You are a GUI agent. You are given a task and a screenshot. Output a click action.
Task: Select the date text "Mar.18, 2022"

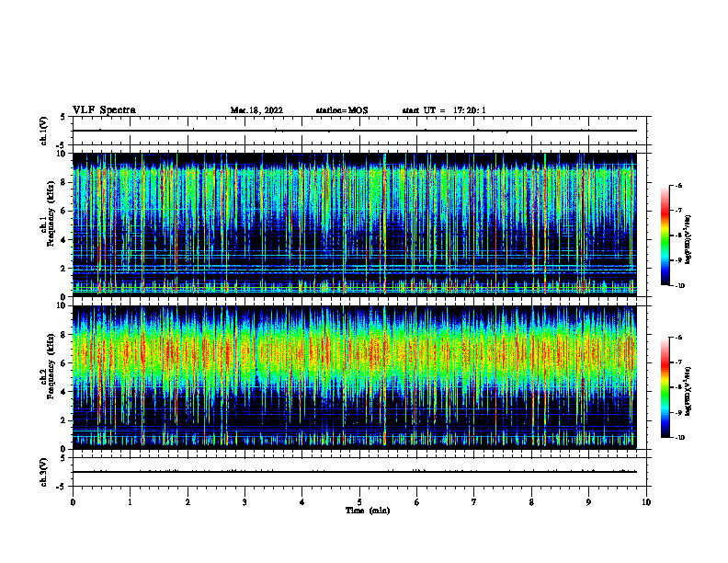[256, 110]
